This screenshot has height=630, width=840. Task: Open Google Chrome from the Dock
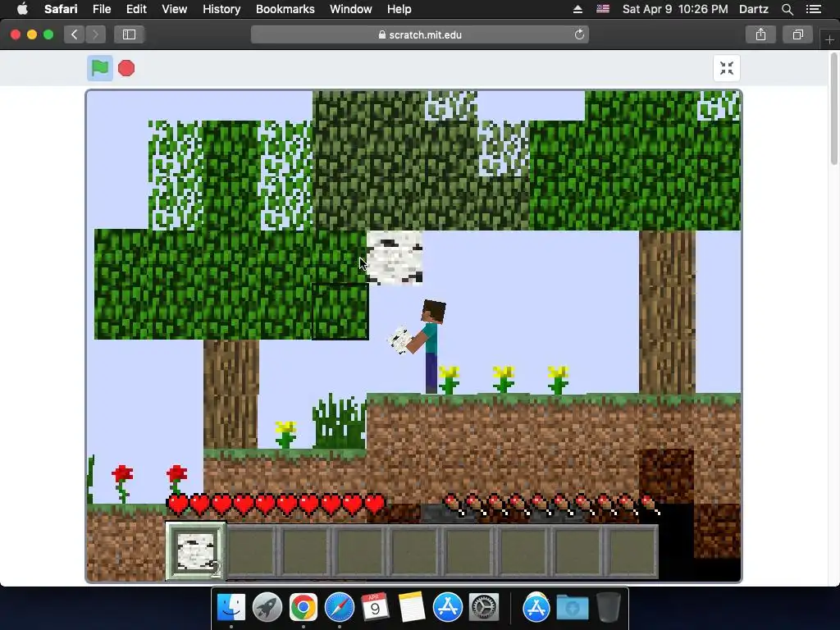click(304, 607)
